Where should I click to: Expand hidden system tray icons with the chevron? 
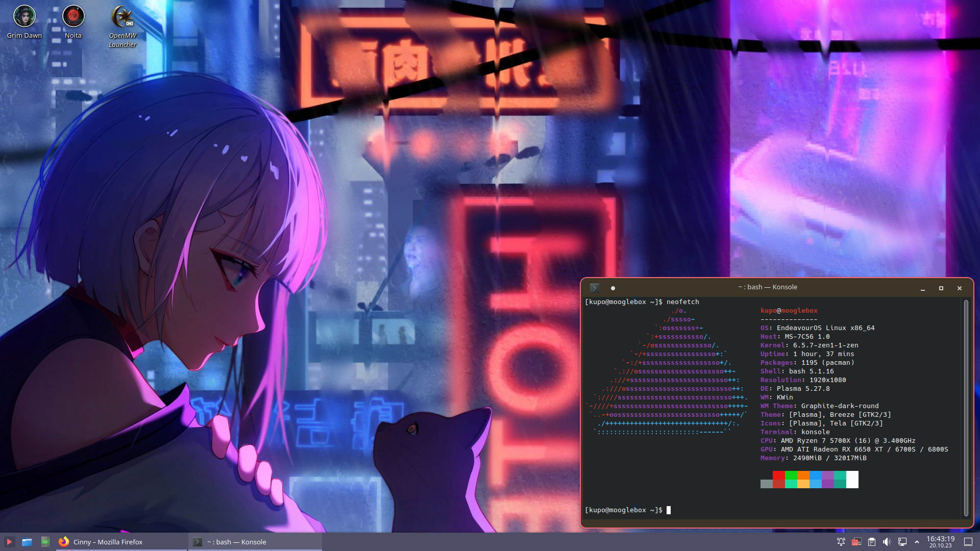click(x=917, y=542)
